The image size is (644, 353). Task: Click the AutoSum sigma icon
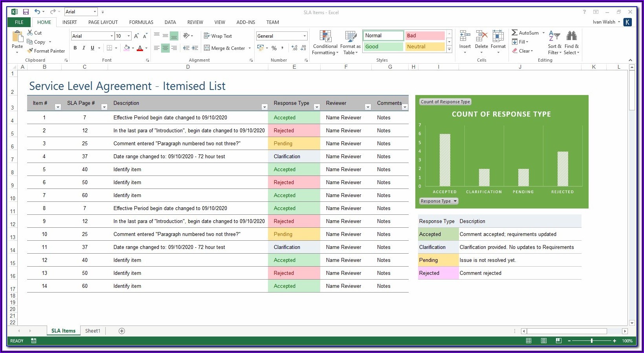pos(514,33)
